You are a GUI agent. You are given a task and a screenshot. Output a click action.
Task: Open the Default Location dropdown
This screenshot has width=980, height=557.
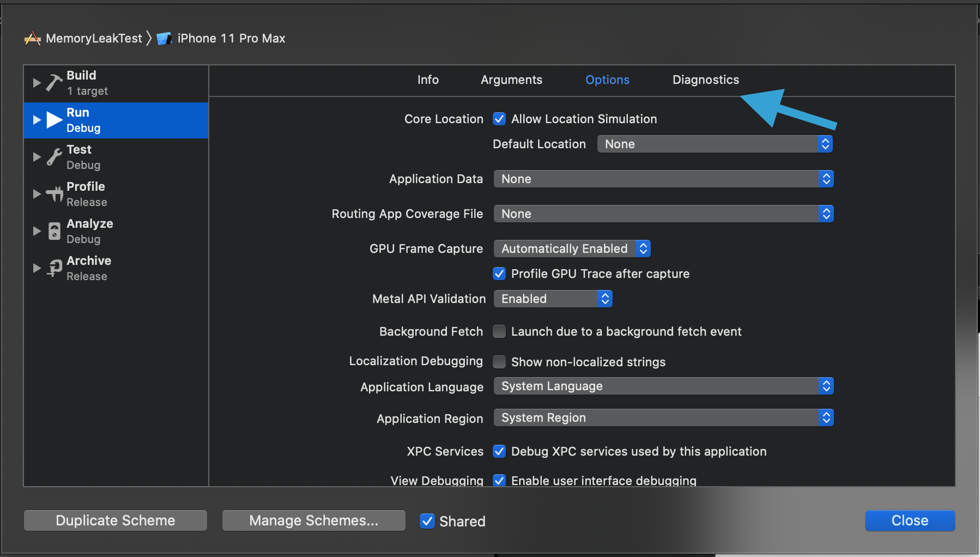(x=715, y=144)
